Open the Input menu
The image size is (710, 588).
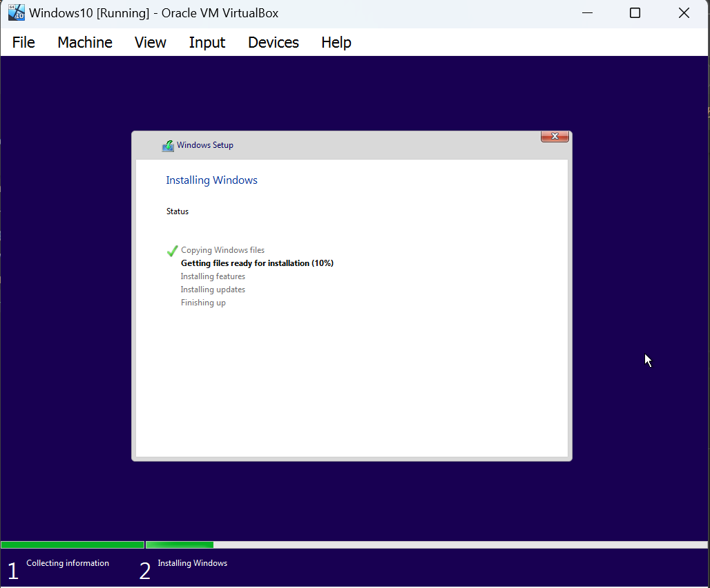(x=207, y=43)
